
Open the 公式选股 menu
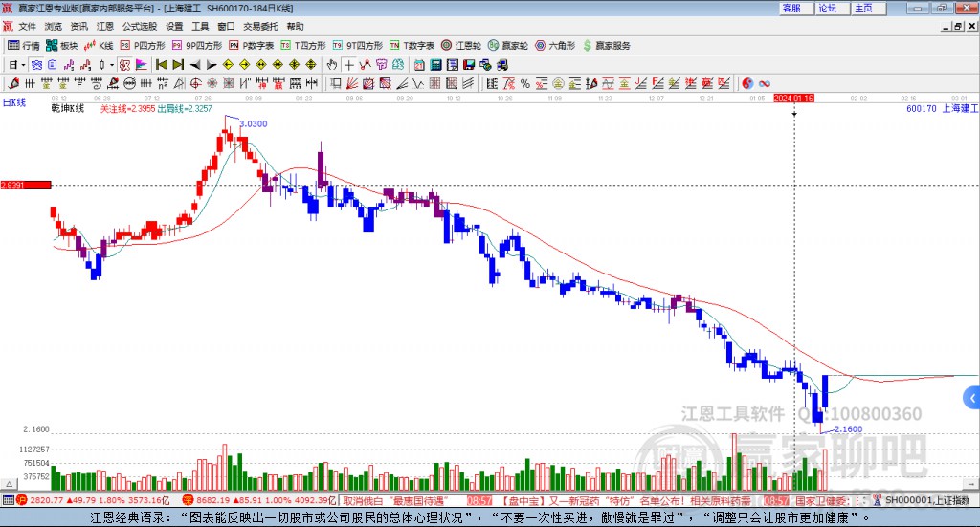point(140,26)
